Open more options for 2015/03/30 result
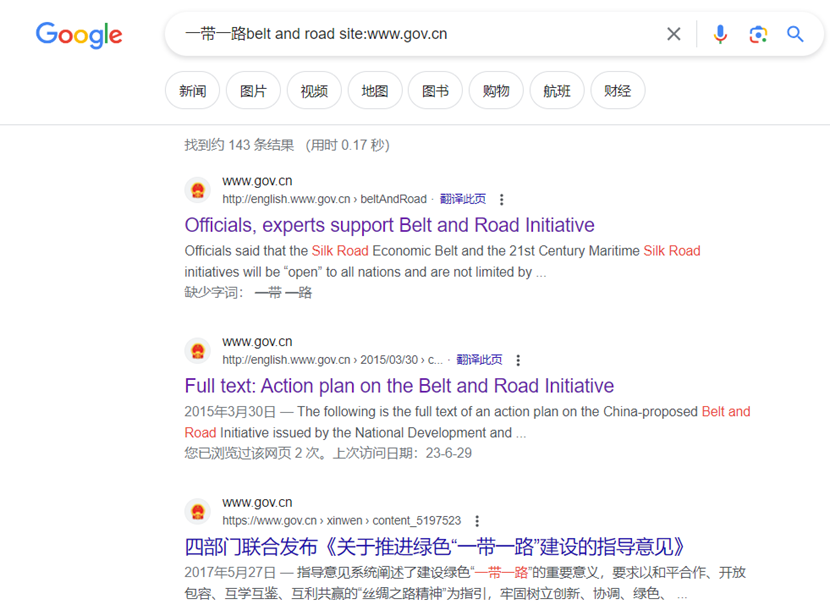830x610 pixels. [x=518, y=360]
